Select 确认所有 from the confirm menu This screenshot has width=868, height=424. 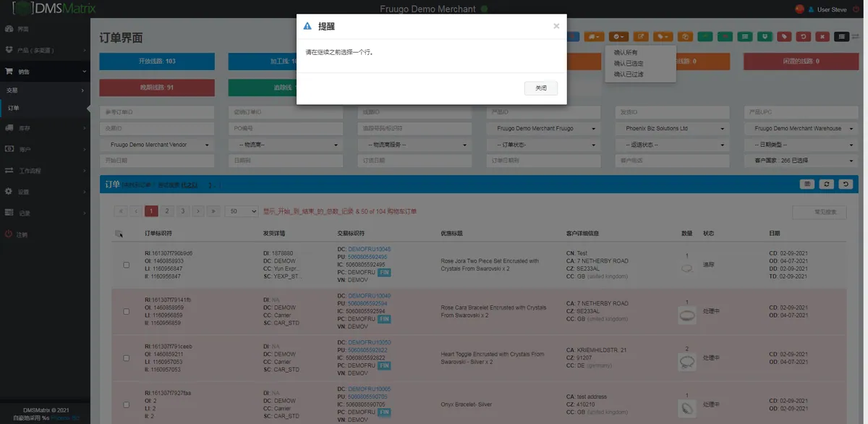625,53
